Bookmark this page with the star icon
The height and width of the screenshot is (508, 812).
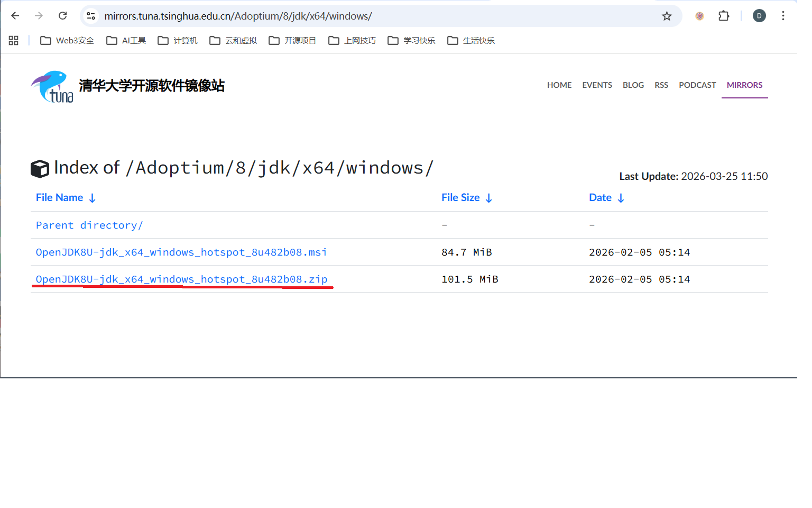click(x=667, y=16)
